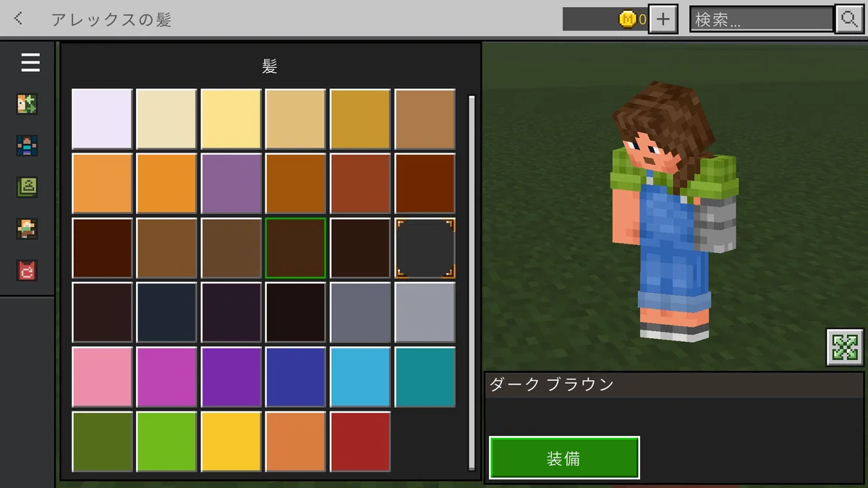Screen dimensions: 868x488
Task: Click the magnifying glass search icon
Action: coord(848,20)
